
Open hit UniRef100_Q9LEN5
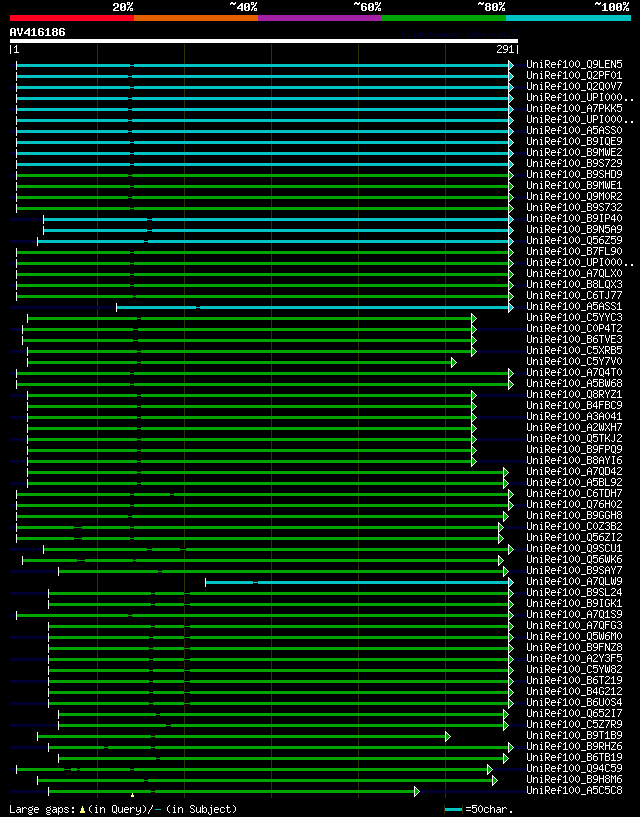pos(574,65)
